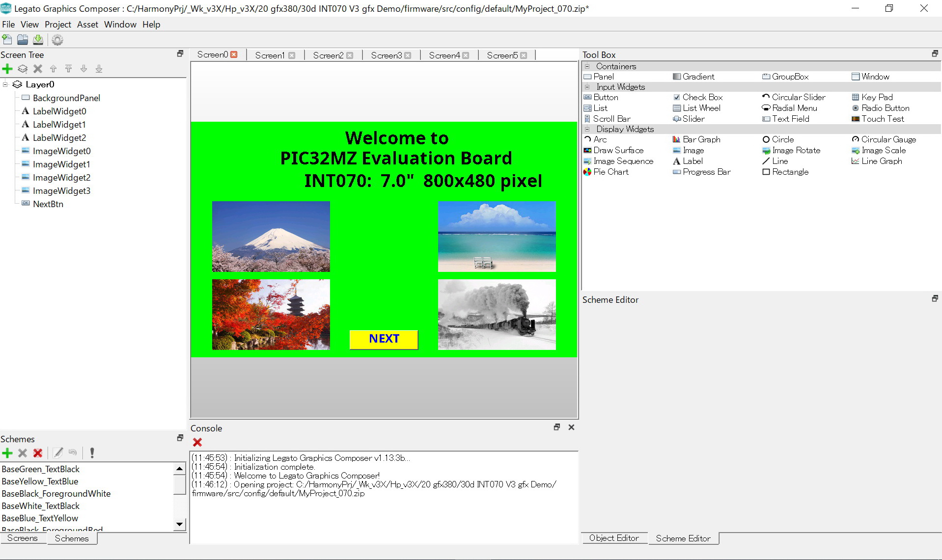The height and width of the screenshot is (560, 942).
Task: Close the Console panel
Action: 571,427
